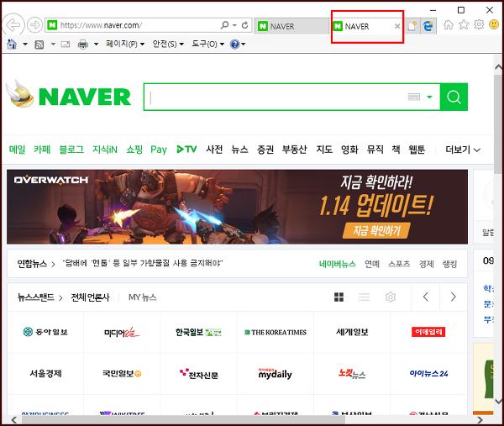Open 연합뉴스 headline link
504x426 pixels.
143,264
